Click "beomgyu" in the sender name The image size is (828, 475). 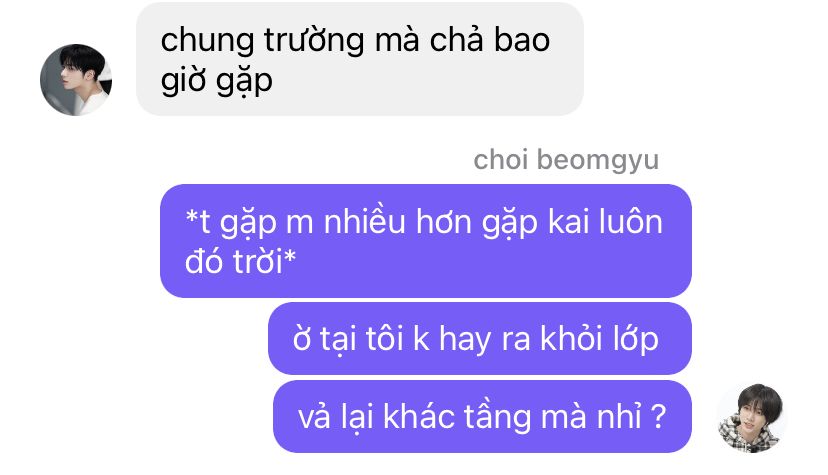click(x=598, y=160)
